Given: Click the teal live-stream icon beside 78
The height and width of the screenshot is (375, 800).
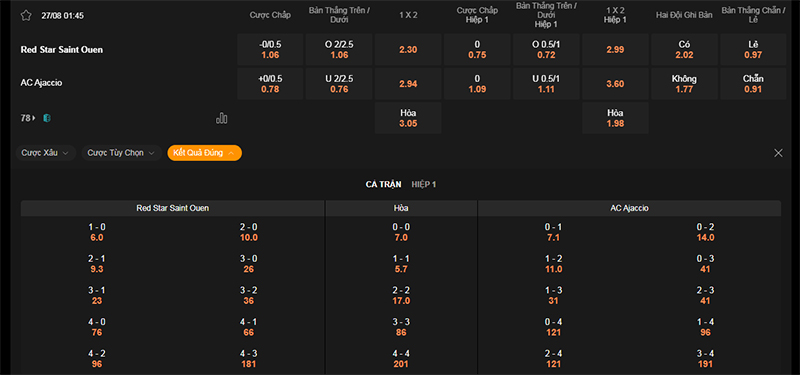Looking at the screenshot, I should [47, 118].
